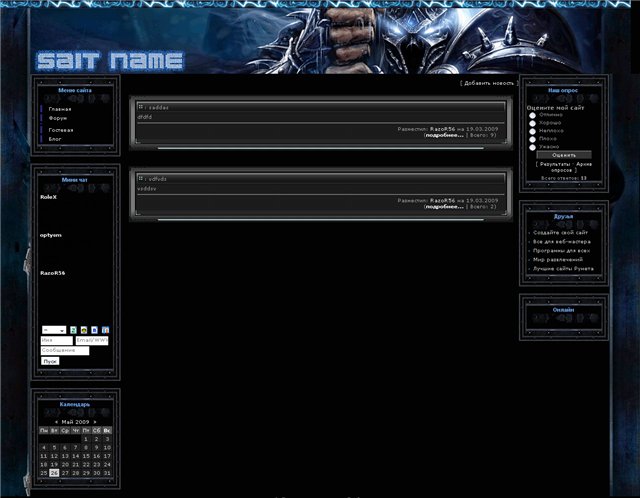Viewport: 640px width, 498px height.
Task: Select day 1 in the calendar
Action: click(86, 439)
